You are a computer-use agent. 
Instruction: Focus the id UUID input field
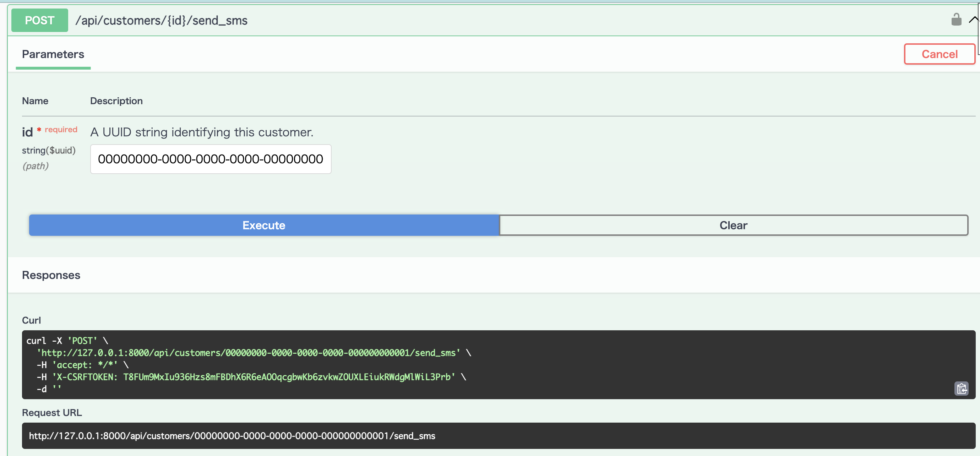[x=210, y=159]
